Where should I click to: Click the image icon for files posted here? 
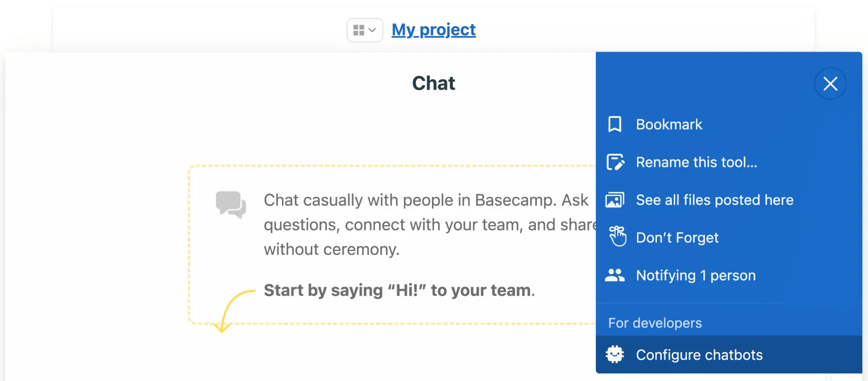coord(616,199)
